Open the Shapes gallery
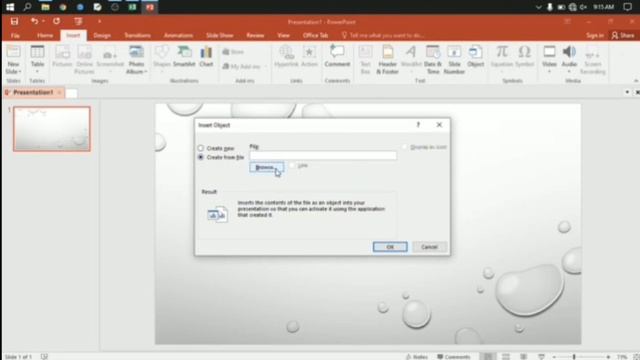Screen dimensions: 640x360 pos(162,60)
